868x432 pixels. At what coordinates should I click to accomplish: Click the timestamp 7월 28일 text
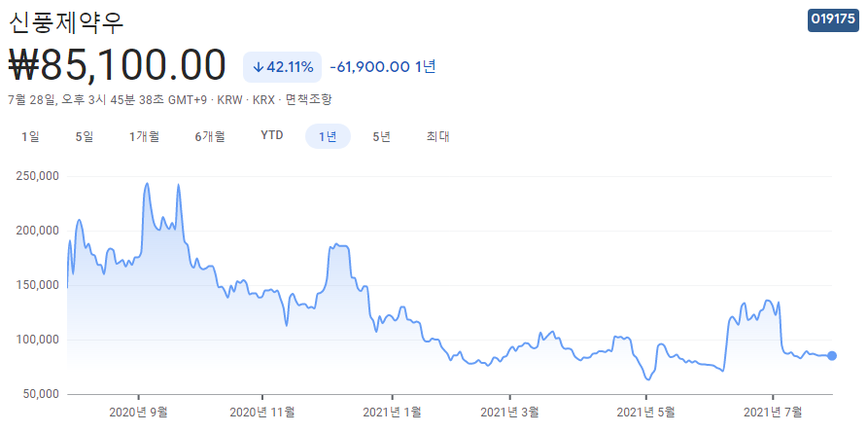coord(33,99)
